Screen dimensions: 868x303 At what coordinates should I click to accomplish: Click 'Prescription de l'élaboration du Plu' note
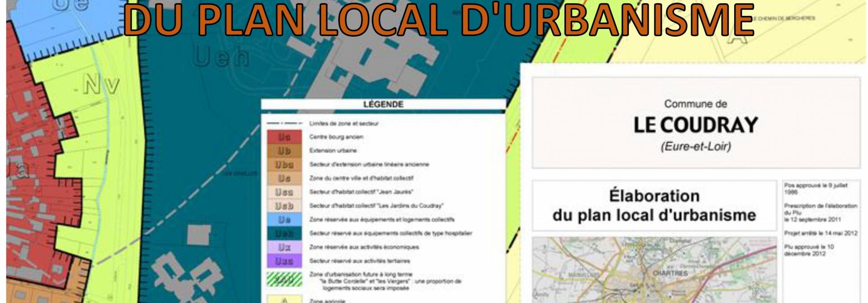click(x=821, y=213)
